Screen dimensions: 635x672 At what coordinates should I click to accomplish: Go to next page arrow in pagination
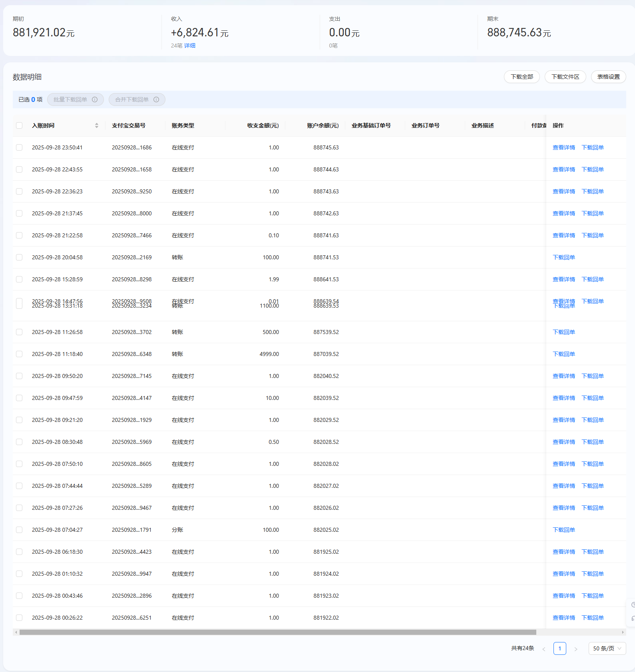(x=575, y=649)
